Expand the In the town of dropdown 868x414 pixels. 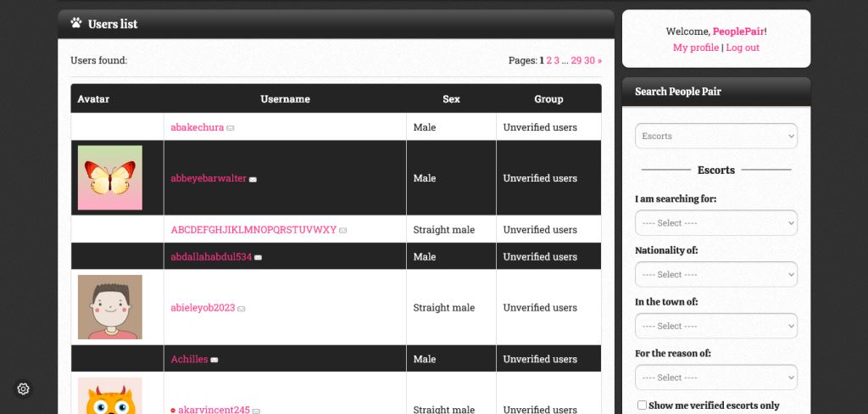pyautogui.click(x=715, y=326)
